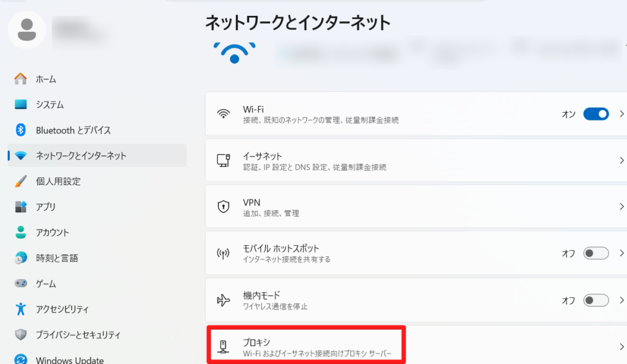The width and height of the screenshot is (627, 364).
Task: Open VPN page via chevron arrow
Action: click(x=621, y=207)
